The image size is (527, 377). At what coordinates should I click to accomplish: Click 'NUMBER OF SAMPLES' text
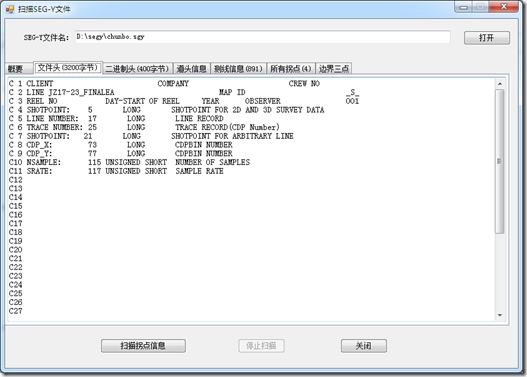pyautogui.click(x=212, y=162)
